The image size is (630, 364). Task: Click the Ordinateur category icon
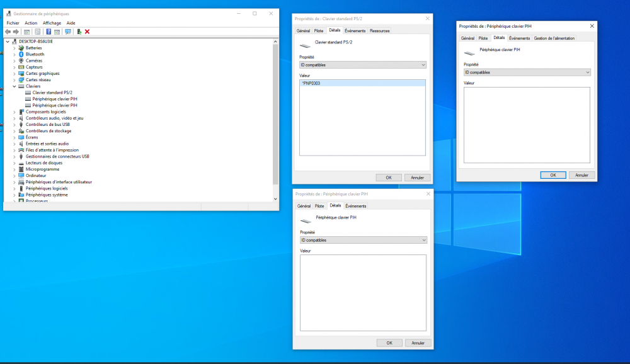pos(21,176)
